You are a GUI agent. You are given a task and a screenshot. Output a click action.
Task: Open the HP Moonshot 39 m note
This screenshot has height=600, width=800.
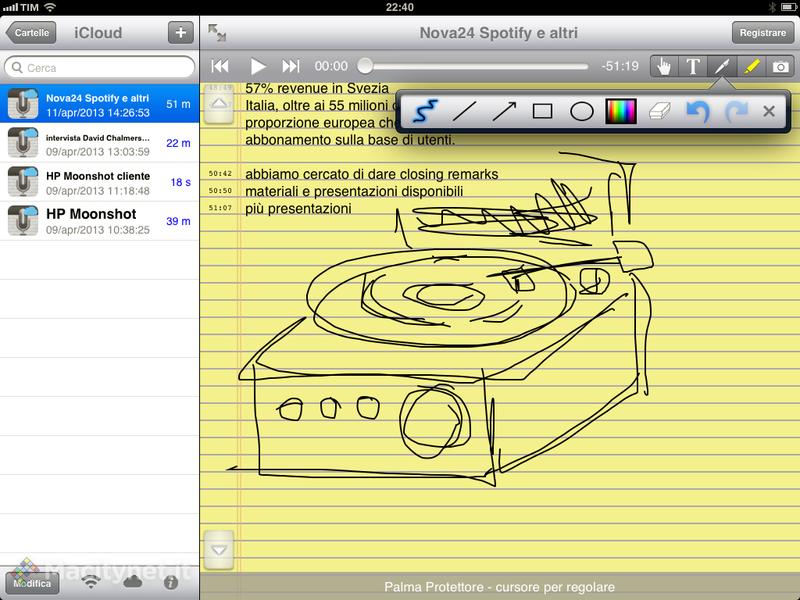click(x=99, y=221)
